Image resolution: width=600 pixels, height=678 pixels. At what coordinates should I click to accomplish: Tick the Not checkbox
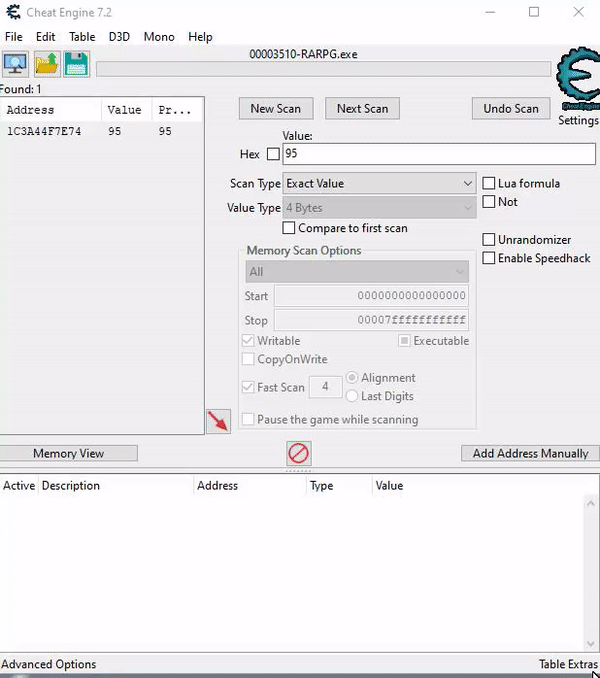coord(488,202)
